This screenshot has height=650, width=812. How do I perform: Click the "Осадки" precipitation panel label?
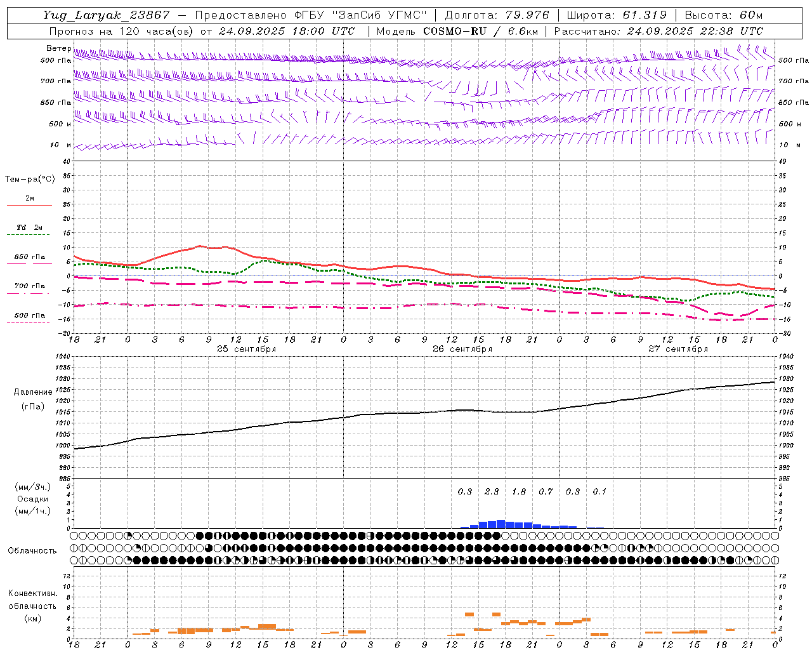tap(33, 499)
